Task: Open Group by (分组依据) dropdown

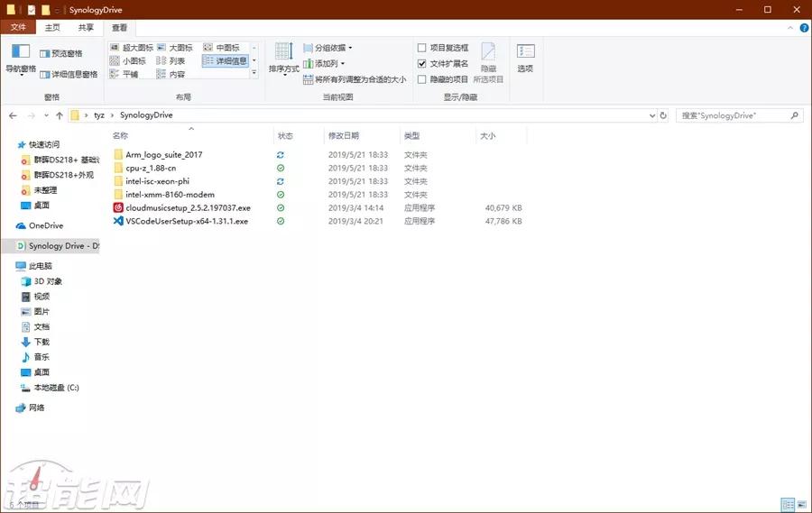Action: coord(328,48)
